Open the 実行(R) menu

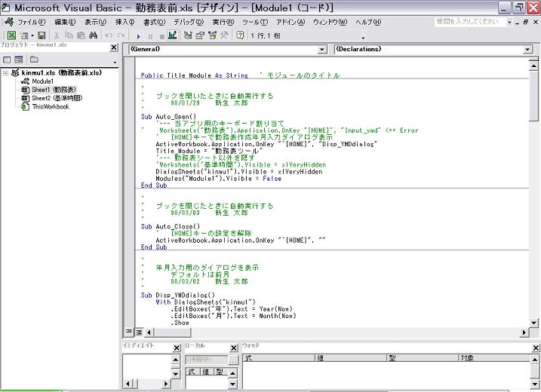click(223, 22)
